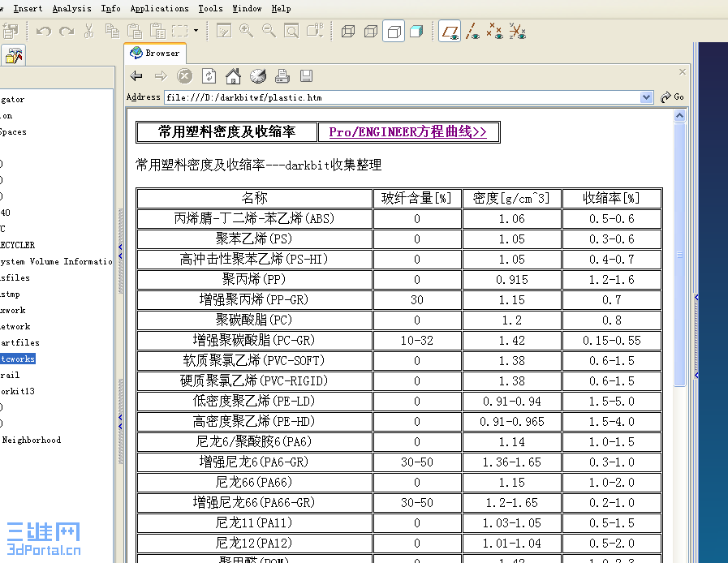Click the browser Stop icon
The width and height of the screenshot is (728, 563).
click(185, 75)
